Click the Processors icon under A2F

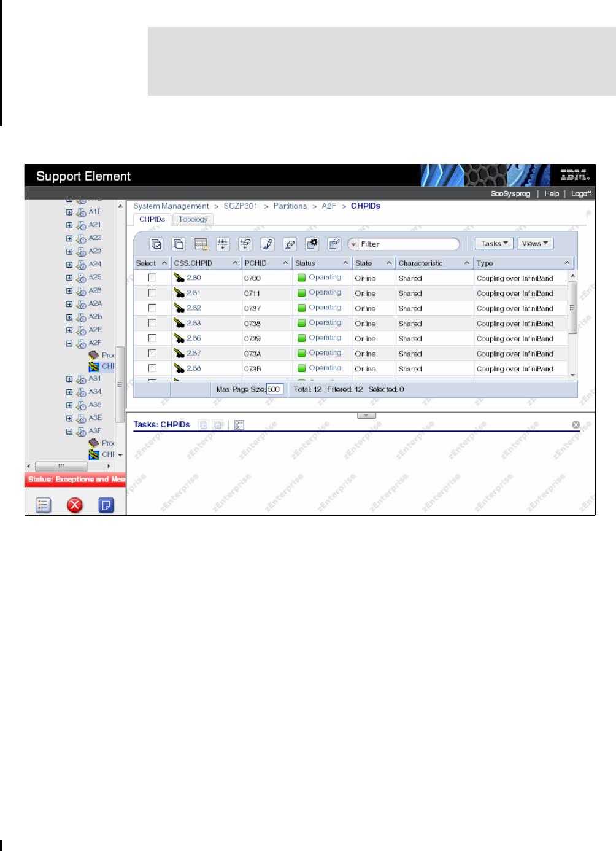[94, 355]
